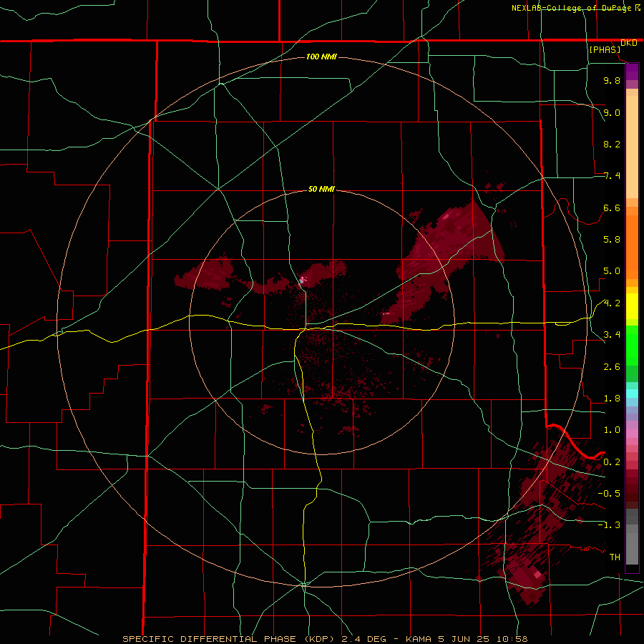644x644 pixels.
Task: Click the cyan segment of the color bar
Action: tap(632, 394)
